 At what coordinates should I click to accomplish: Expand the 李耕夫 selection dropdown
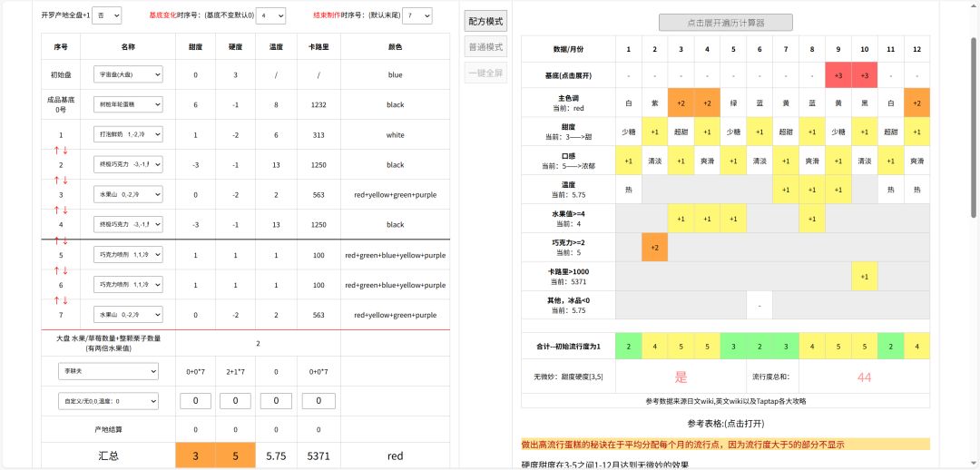108,371
